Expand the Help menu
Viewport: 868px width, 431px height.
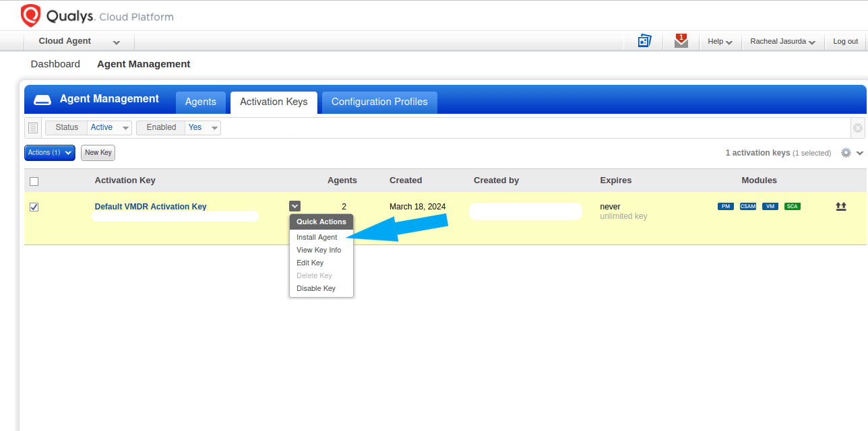[x=720, y=42]
